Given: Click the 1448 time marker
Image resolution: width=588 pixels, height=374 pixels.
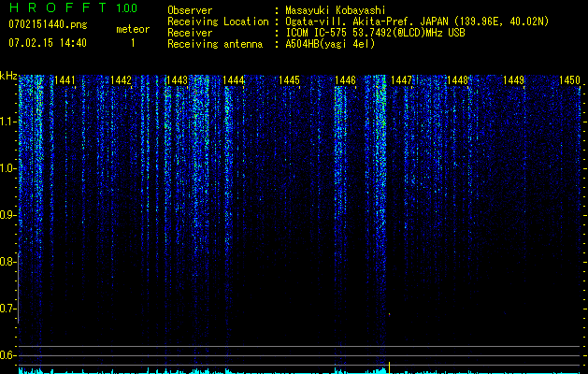Looking at the screenshot, I should (458, 80).
